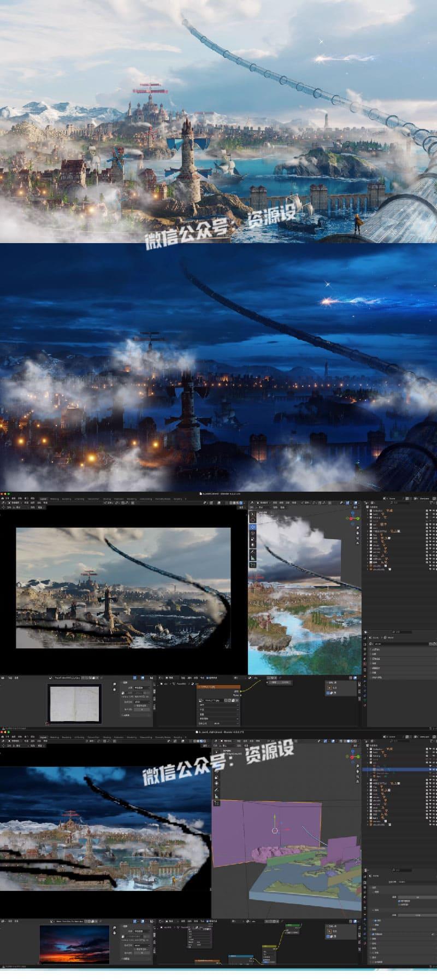The width and height of the screenshot is (437, 980).
Task: Switch to Shading workspace tab in upper window
Action: click(107, 499)
